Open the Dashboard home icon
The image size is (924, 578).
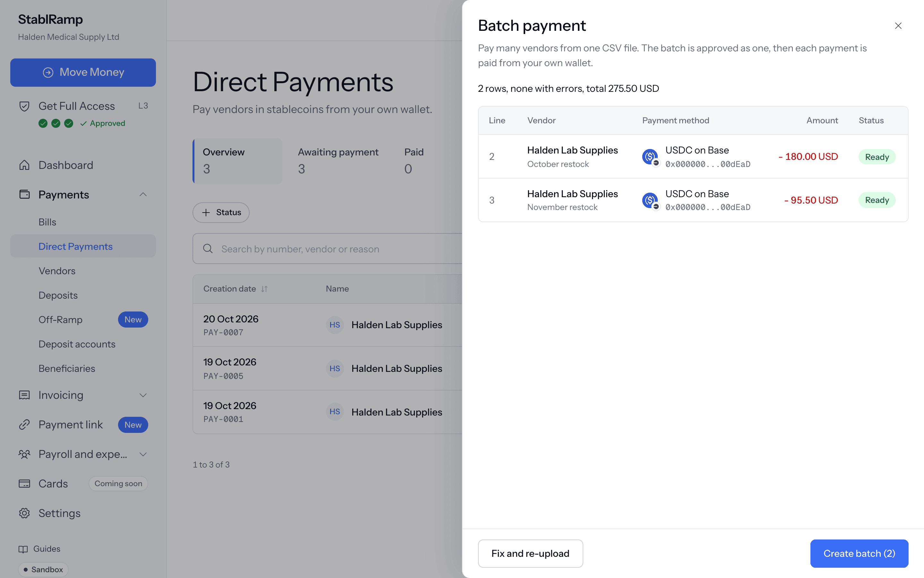pyautogui.click(x=24, y=165)
